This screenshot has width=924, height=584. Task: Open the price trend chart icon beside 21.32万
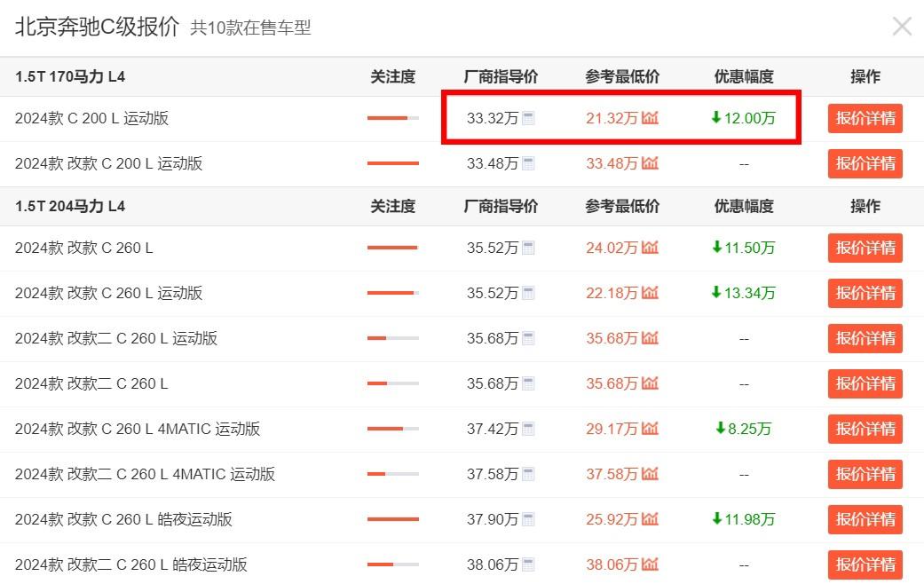pos(650,118)
